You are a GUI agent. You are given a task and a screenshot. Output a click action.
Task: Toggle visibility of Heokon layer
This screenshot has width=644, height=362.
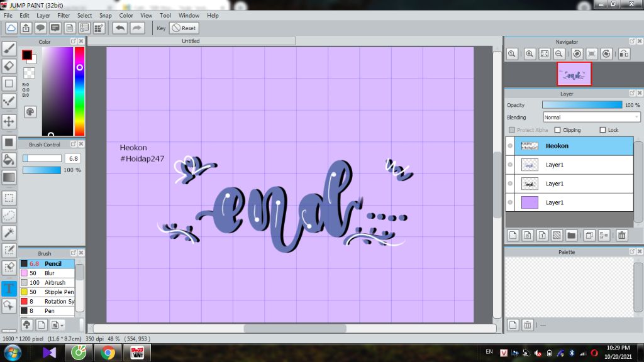pos(510,146)
